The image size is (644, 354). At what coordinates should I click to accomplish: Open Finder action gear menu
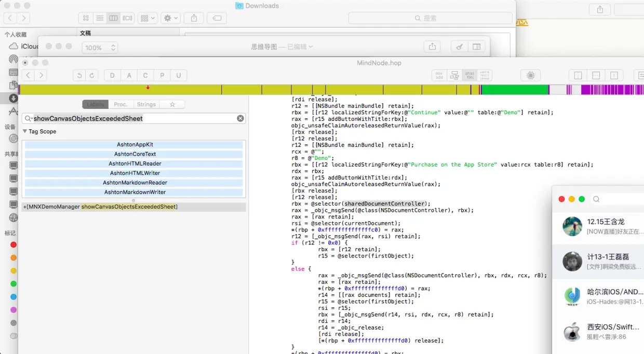click(x=170, y=18)
